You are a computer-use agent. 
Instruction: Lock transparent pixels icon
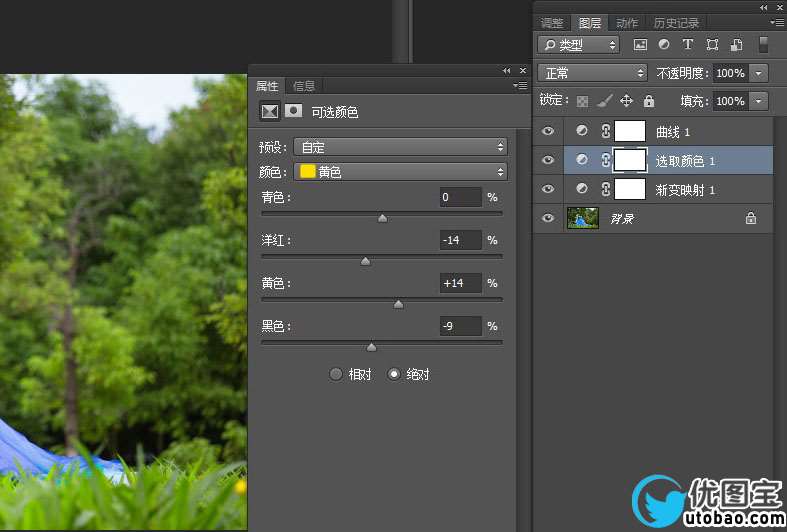point(582,101)
